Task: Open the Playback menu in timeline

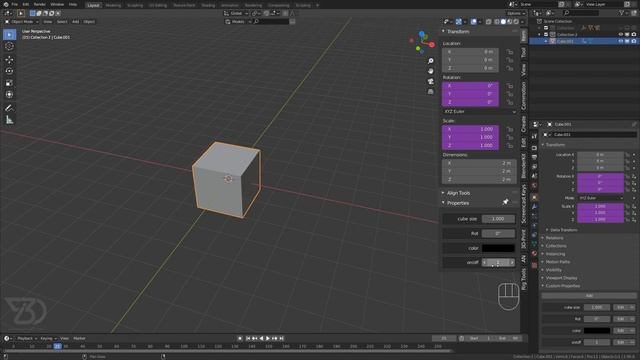Action: [27, 338]
